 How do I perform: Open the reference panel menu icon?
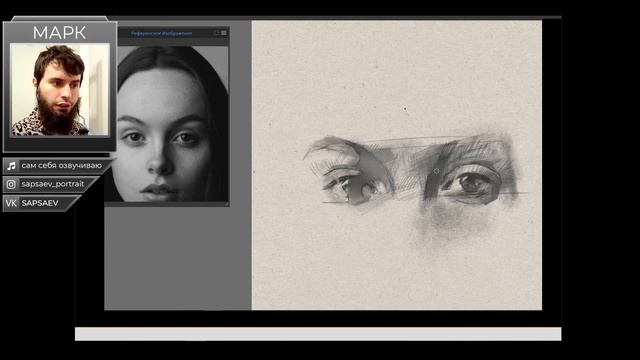(x=224, y=33)
